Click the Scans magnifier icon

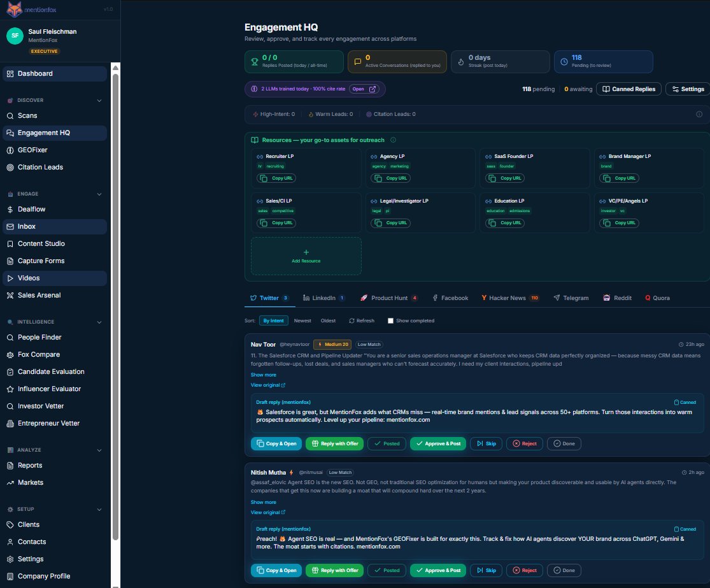10,116
